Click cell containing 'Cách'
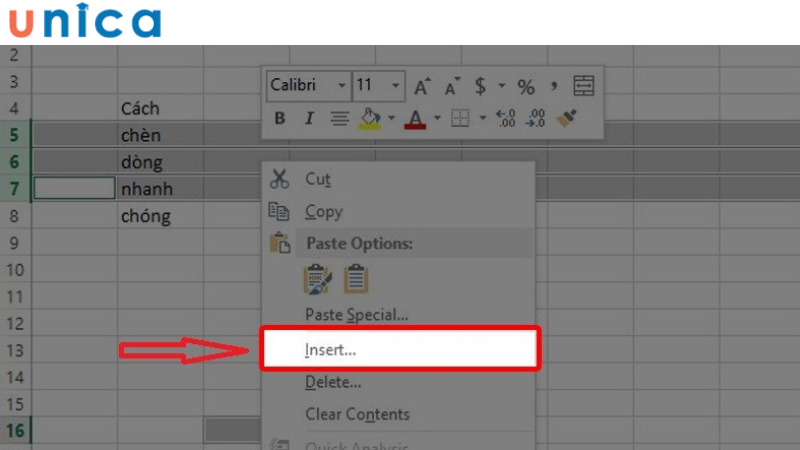Viewport: 800px width, 450px height. (x=160, y=109)
